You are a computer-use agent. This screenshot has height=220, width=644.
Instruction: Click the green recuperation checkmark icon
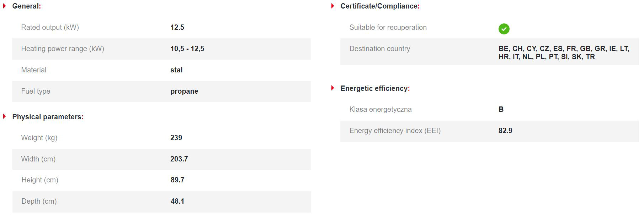click(504, 29)
